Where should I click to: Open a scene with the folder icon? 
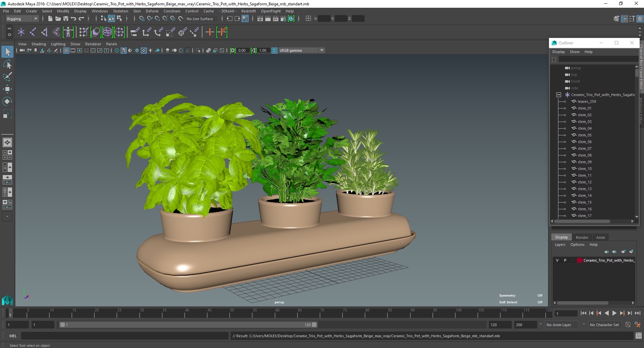(58, 19)
